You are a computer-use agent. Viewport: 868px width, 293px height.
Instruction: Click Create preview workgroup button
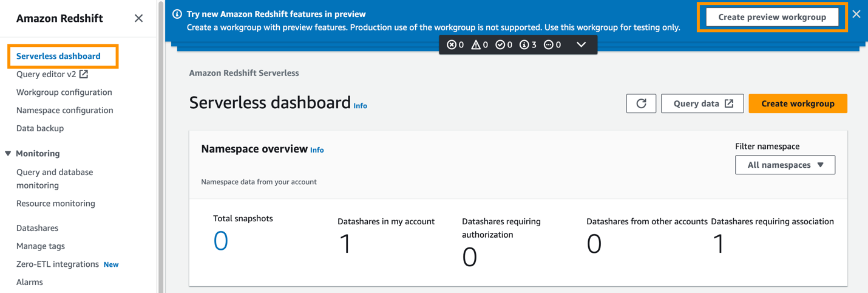(x=771, y=17)
